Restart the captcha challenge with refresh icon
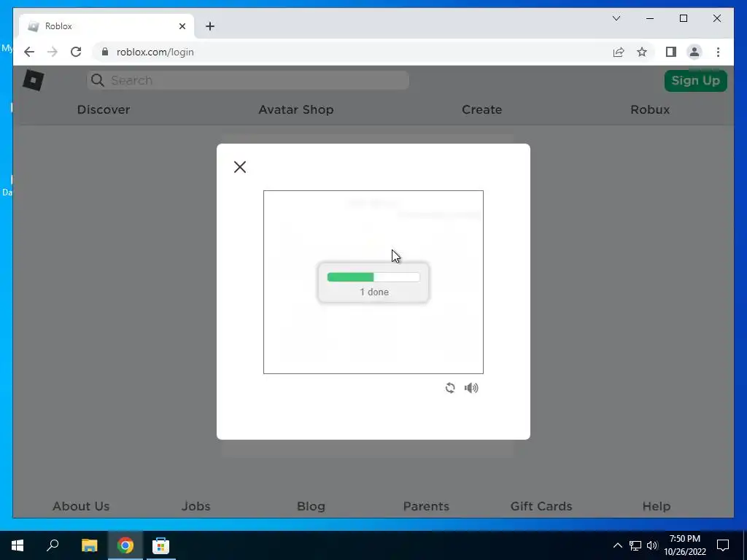Image resolution: width=747 pixels, height=560 pixels. pos(450,388)
